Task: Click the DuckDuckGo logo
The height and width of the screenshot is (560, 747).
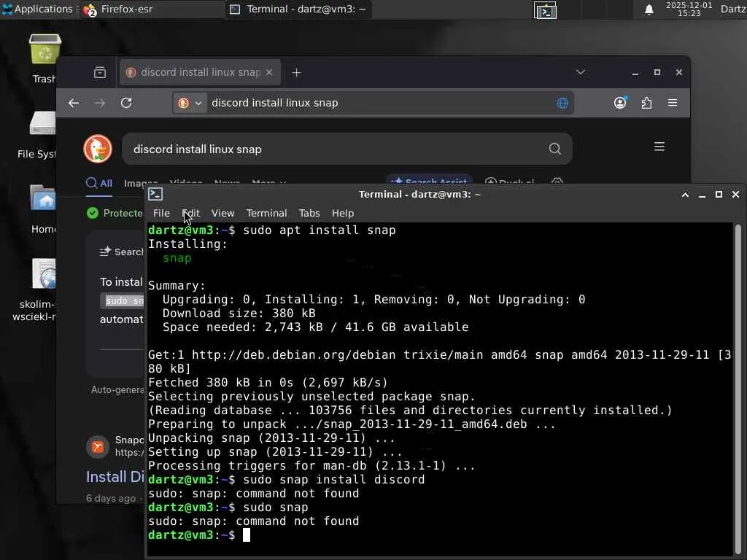Action: [98, 149]
